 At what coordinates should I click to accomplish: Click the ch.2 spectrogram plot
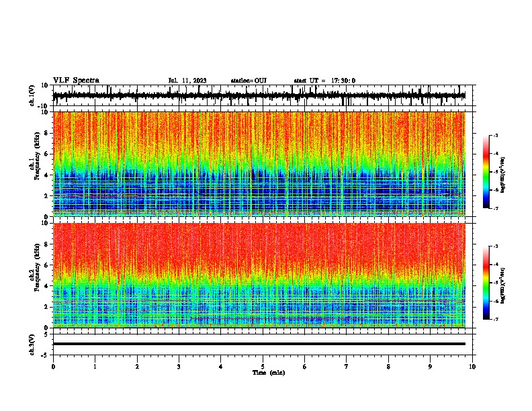259,275
